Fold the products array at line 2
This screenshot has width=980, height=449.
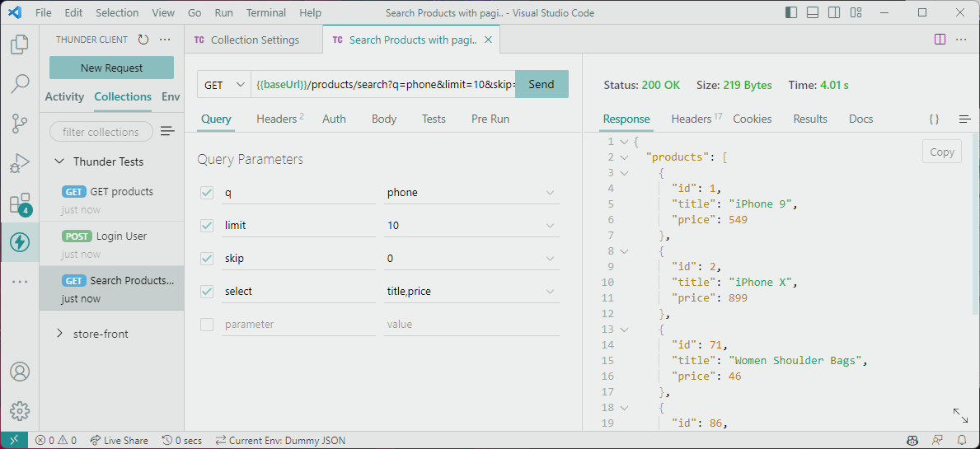click(624, 157)
